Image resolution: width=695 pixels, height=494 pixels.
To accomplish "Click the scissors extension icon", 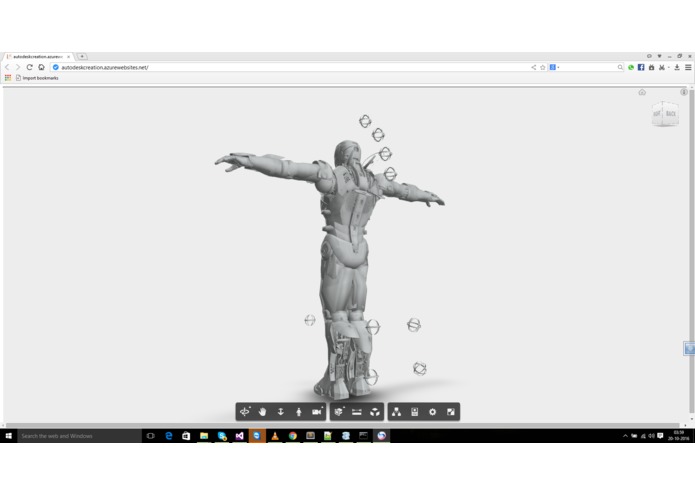I will coord(662,67).
